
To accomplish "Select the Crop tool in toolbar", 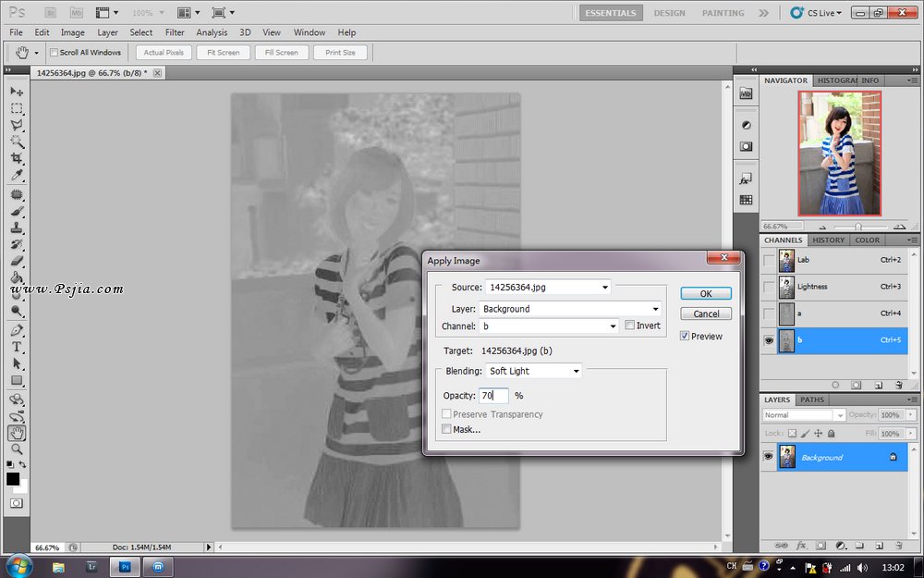I will point(17,159).
